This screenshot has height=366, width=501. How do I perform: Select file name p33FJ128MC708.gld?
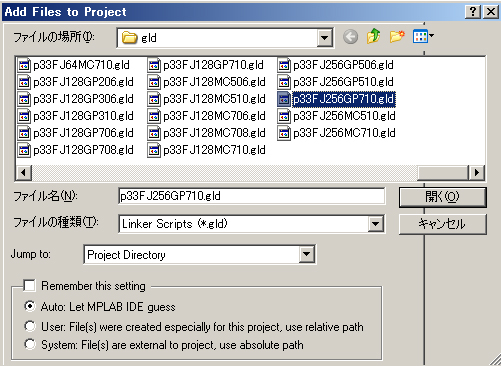[x=214, y=133]
